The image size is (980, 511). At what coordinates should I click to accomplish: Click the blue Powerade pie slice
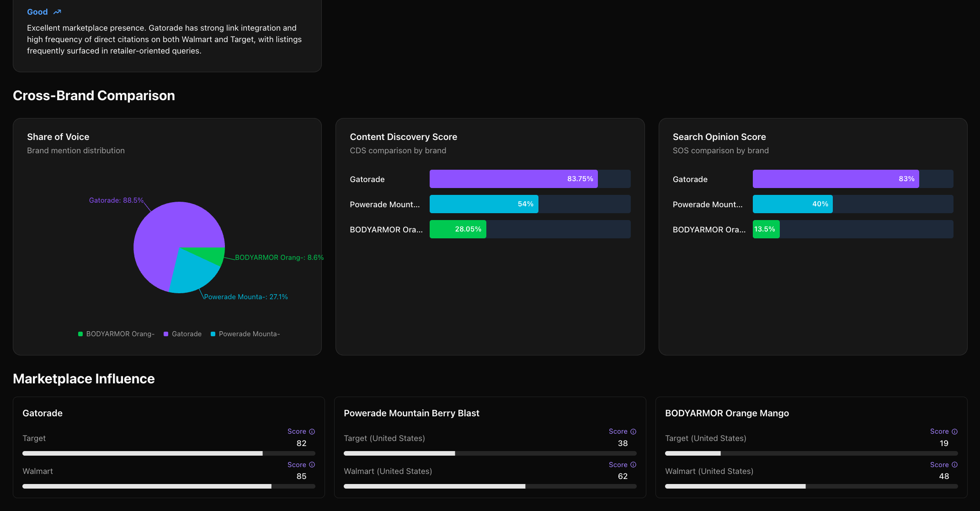coord(192,273)
